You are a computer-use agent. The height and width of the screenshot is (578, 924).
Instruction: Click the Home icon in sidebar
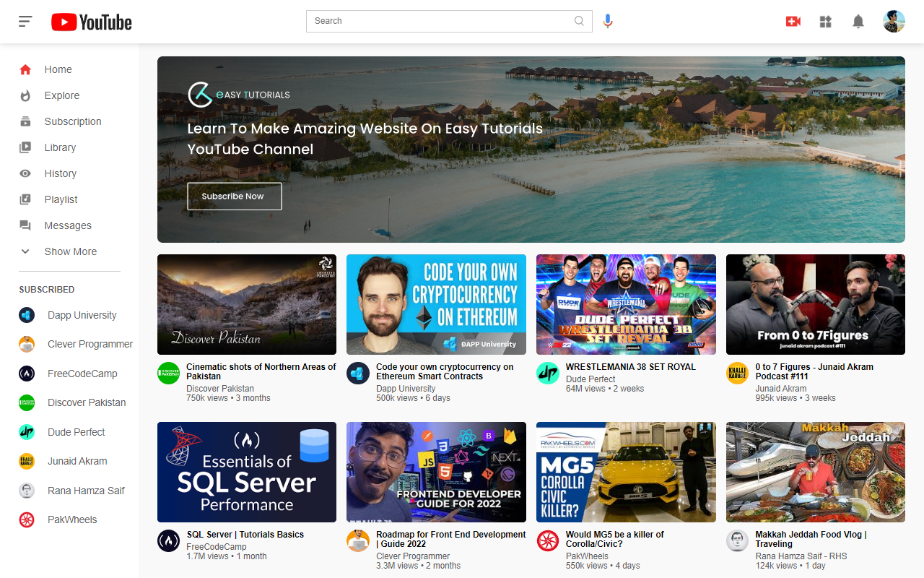pos(25,69)
